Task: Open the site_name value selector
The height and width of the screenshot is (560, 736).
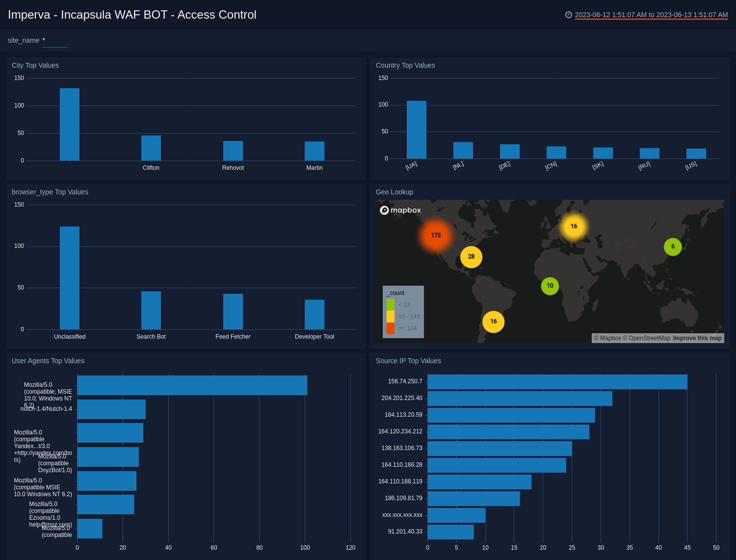Action: click(54, 41)
